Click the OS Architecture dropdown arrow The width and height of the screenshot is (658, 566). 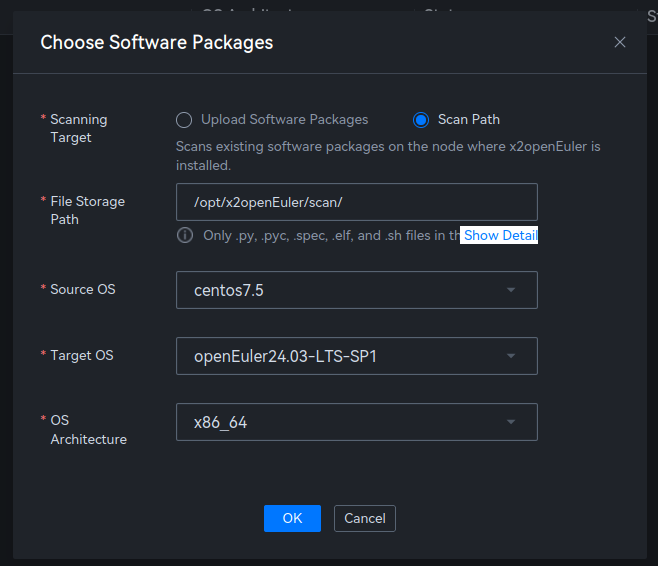coord(511,422)
